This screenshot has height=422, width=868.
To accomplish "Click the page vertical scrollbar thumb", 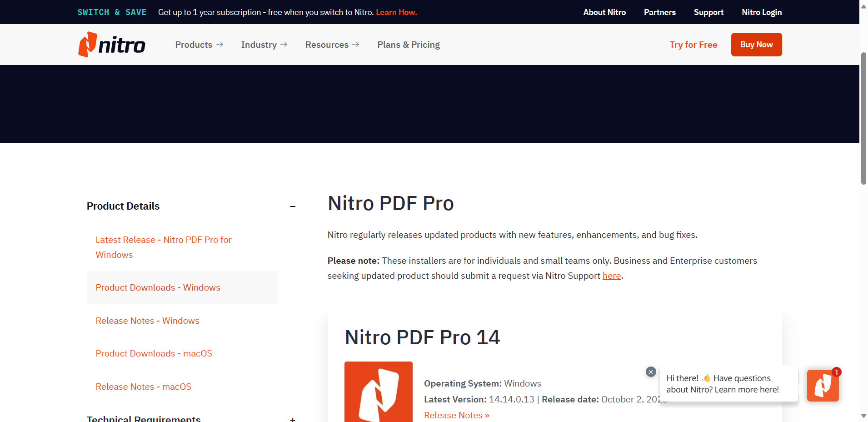I will (863, 118).
